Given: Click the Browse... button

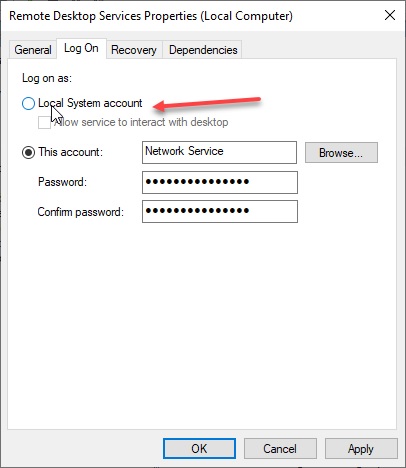Looking at the screenshot, I should coord(341,153).
